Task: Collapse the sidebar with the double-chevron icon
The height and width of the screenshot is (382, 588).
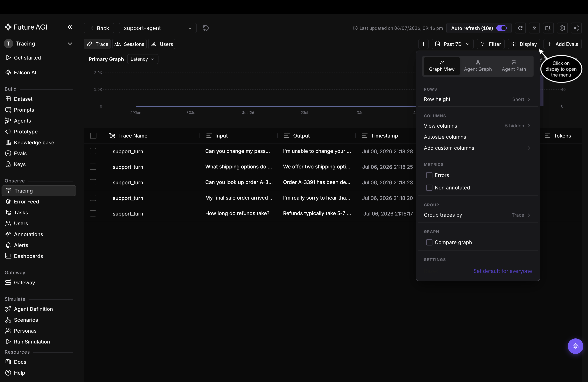Action: click(x=70, y=27)
